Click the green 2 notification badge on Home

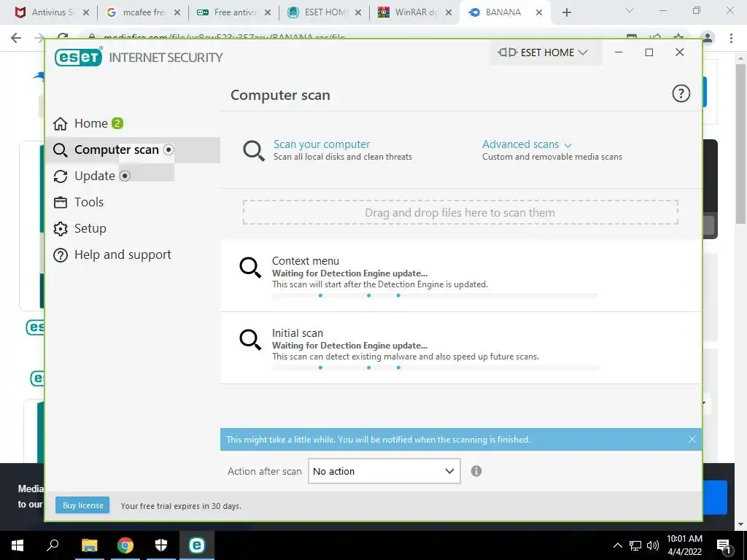pos(117,123)
